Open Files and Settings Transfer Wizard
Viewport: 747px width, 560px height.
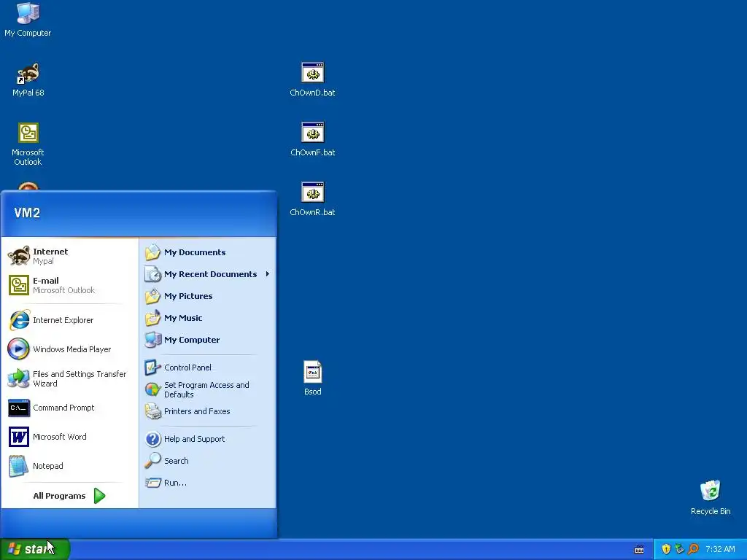pos(69,378)
